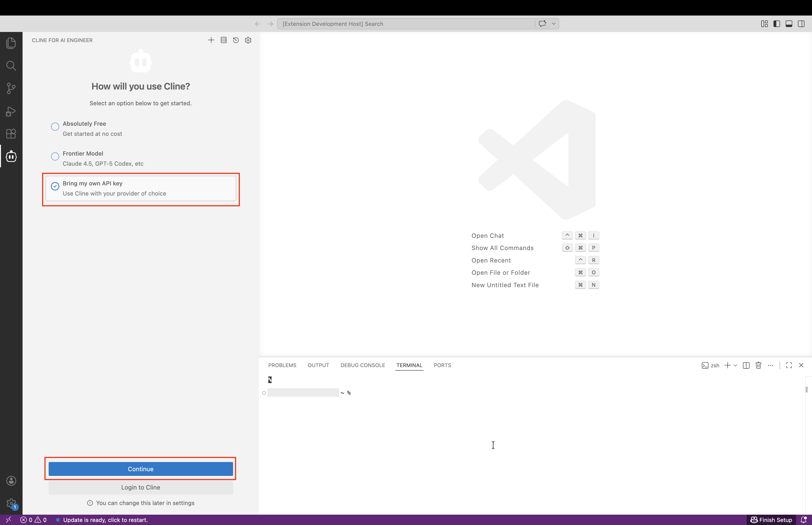The height and width of the screenshot is (525, 812).
Task: Open the Run and Debug sidebar icon
Action: click(11, 111)
